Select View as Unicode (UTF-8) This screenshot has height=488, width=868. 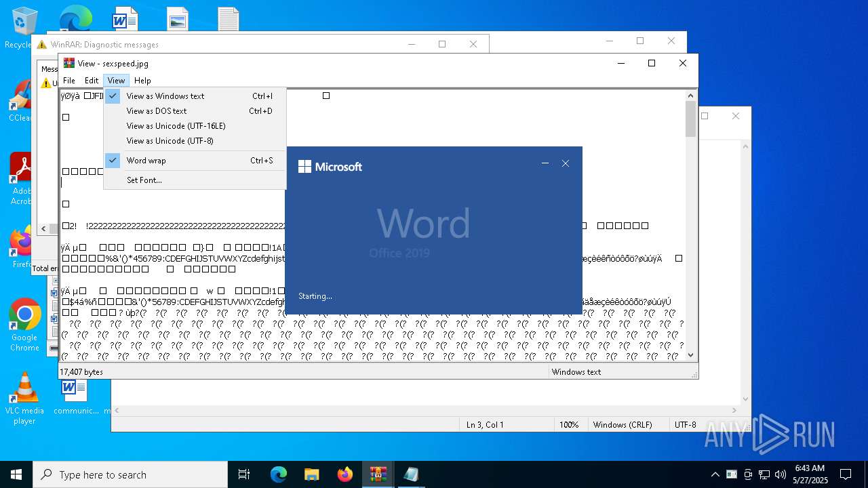pos(195,141)
